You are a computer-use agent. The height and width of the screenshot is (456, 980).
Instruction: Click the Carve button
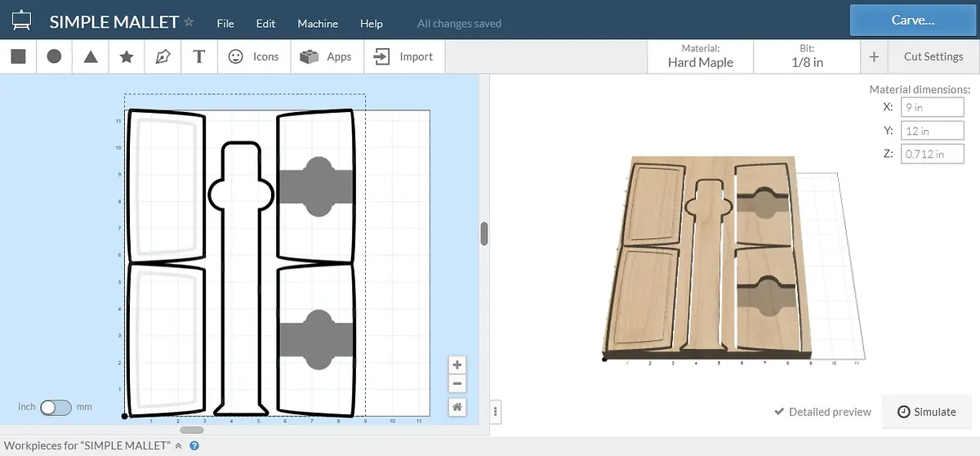[x=912, y=20]
